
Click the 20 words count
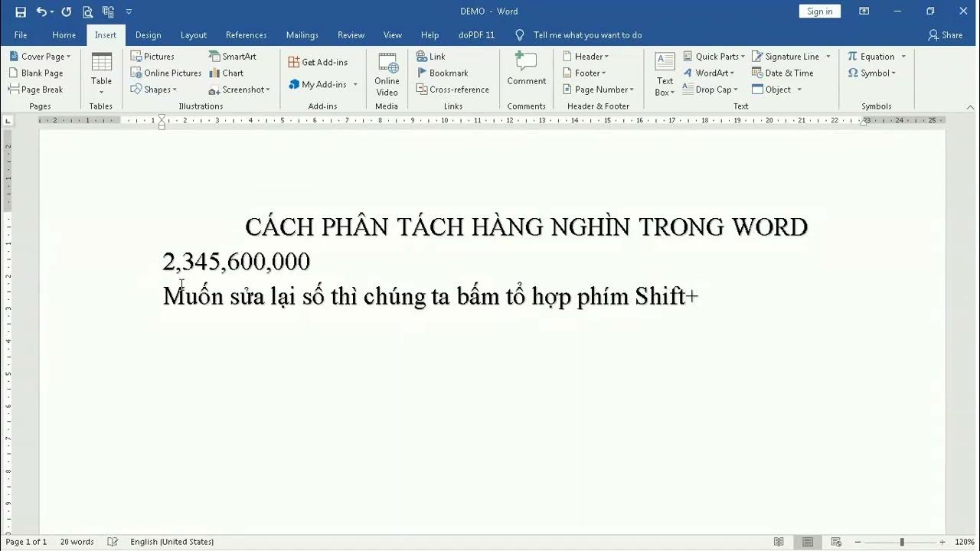pos(77,542)
